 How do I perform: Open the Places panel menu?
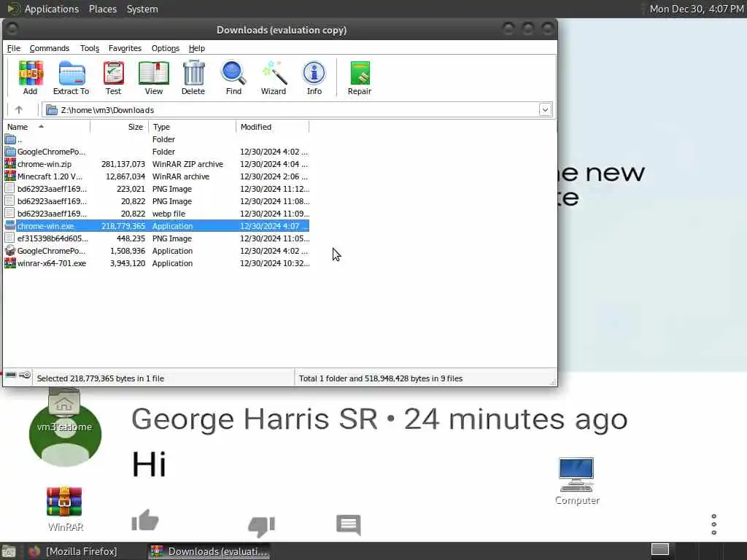point(103,9)
